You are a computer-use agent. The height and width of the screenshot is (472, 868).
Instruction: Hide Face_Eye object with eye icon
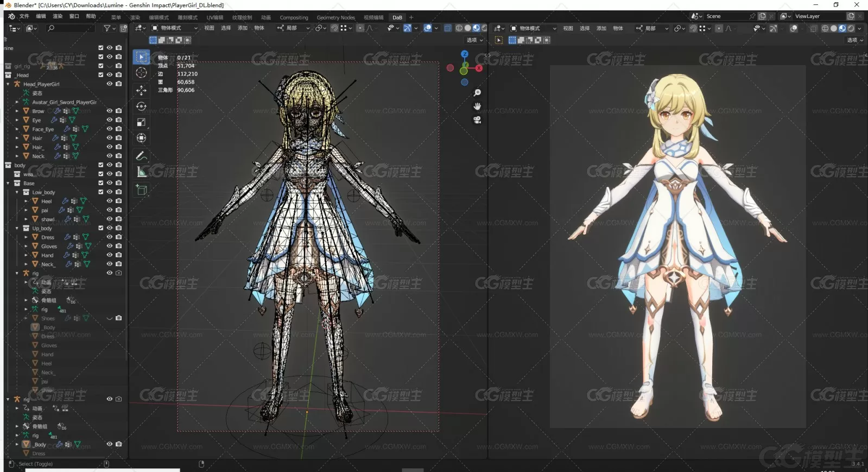pos(109,129)
